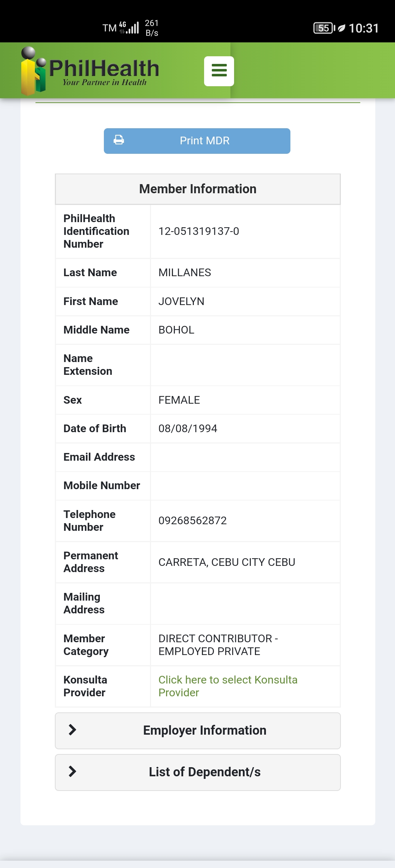Image resolution: width=395 pixels, height=868 pixels.
Task: Tap the battery indicator in status bar
Action: [324, 28]
